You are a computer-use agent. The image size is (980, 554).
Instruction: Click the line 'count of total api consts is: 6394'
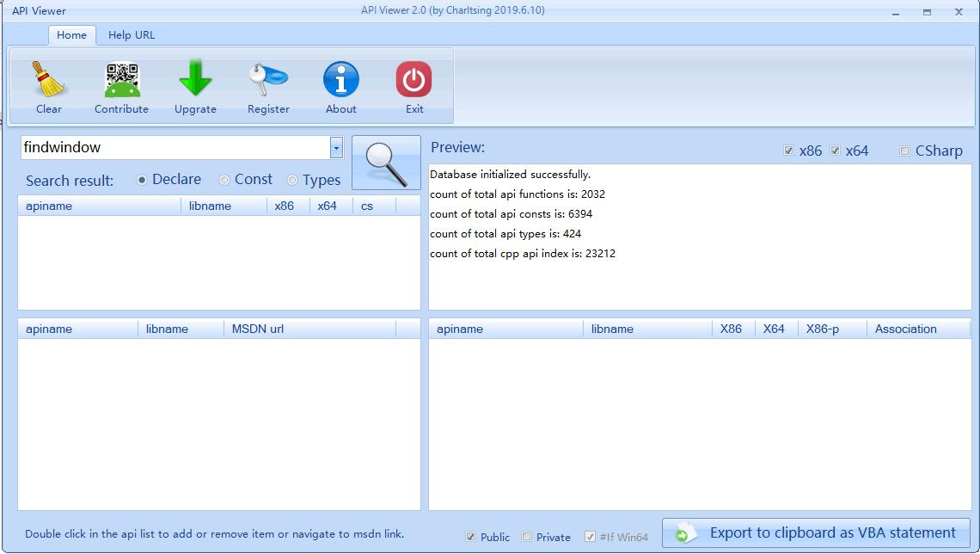pos(511,214)
